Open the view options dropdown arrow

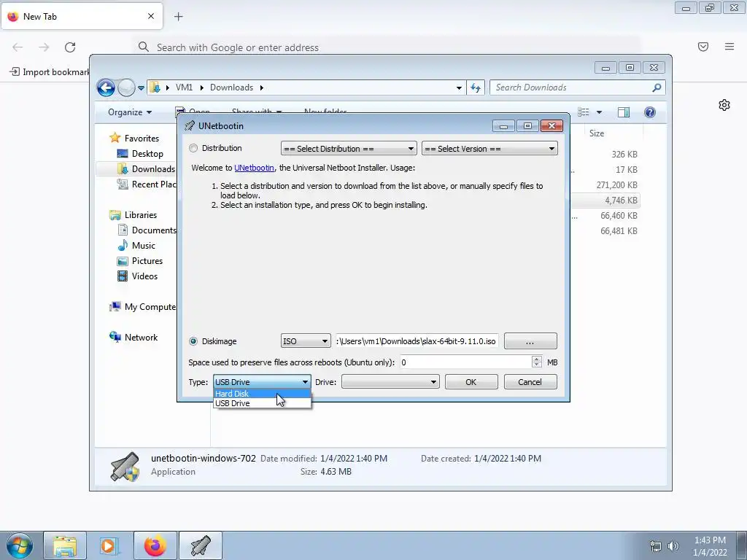click(600, 112)
